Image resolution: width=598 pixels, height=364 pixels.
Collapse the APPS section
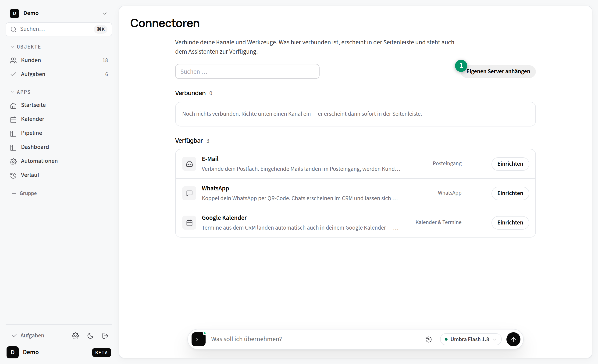[21, 92]
